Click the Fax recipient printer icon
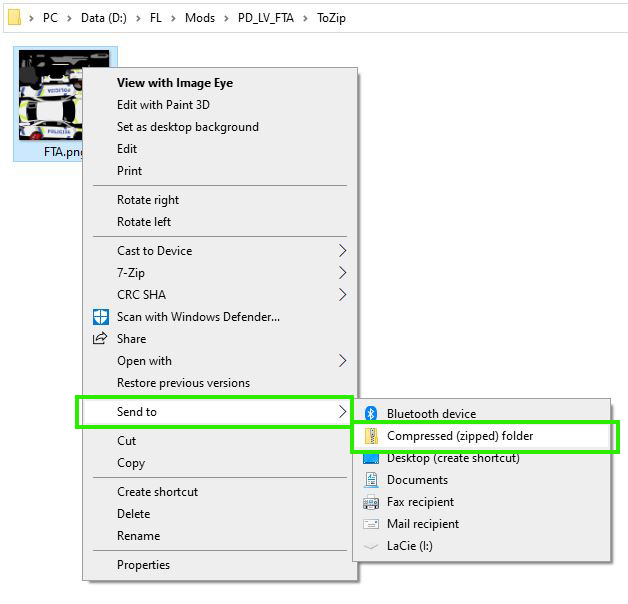Screen dimensions: 628x604 pyautogui.click(x=371, y=502)
